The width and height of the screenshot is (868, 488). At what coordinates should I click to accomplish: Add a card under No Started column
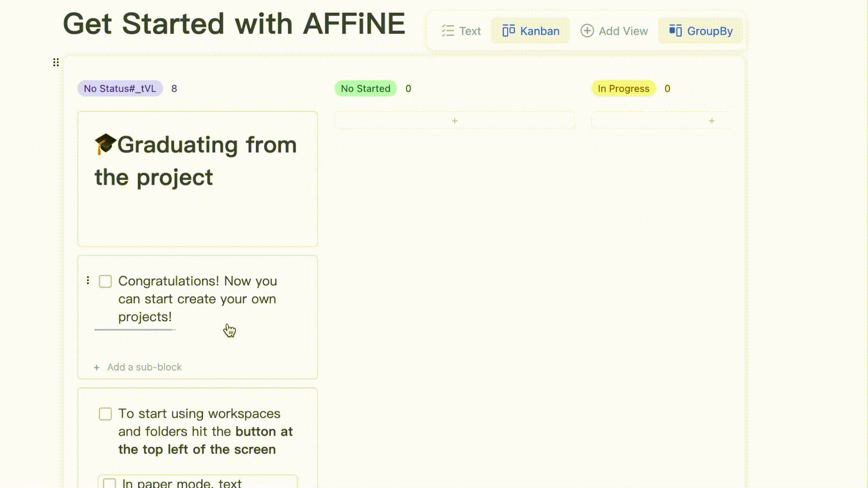454,121
